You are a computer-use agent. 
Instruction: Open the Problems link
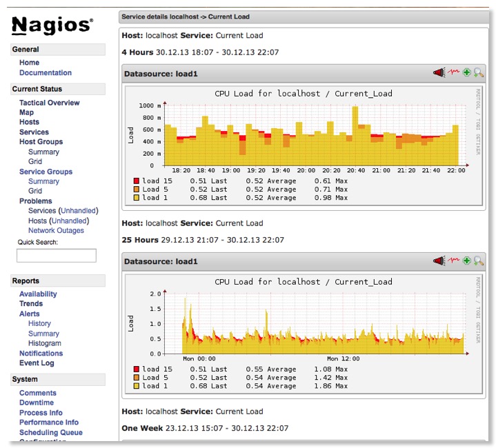pyautogui.click(x=36, y=201)
